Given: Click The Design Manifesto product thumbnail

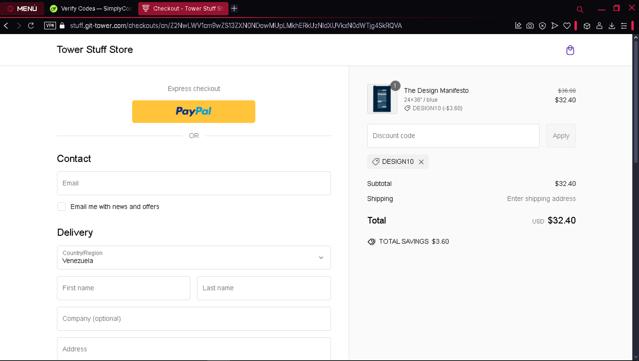Looking at the screenshot, I should click(382, 99).
